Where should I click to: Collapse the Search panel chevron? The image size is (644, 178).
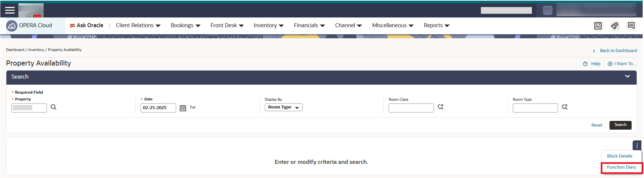click(628, 76)
